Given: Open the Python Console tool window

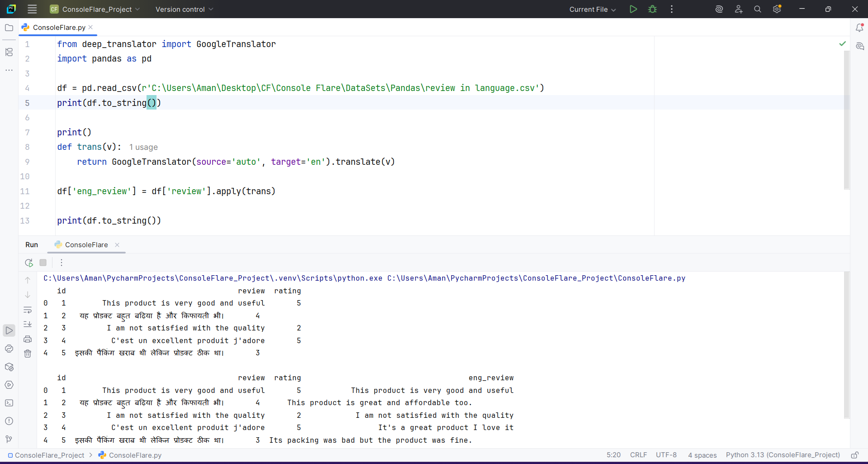Looking at the screenshot, I should (9, 349).
